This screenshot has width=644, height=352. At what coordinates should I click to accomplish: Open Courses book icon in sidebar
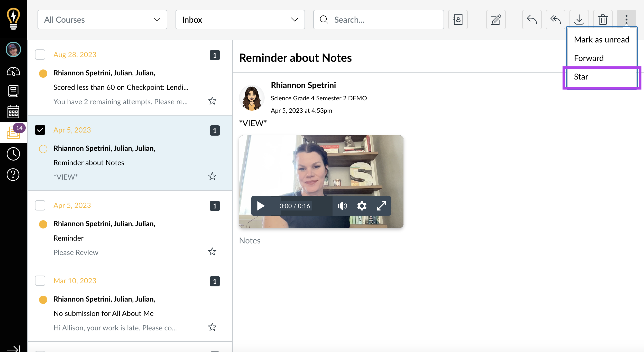(13, 91)
